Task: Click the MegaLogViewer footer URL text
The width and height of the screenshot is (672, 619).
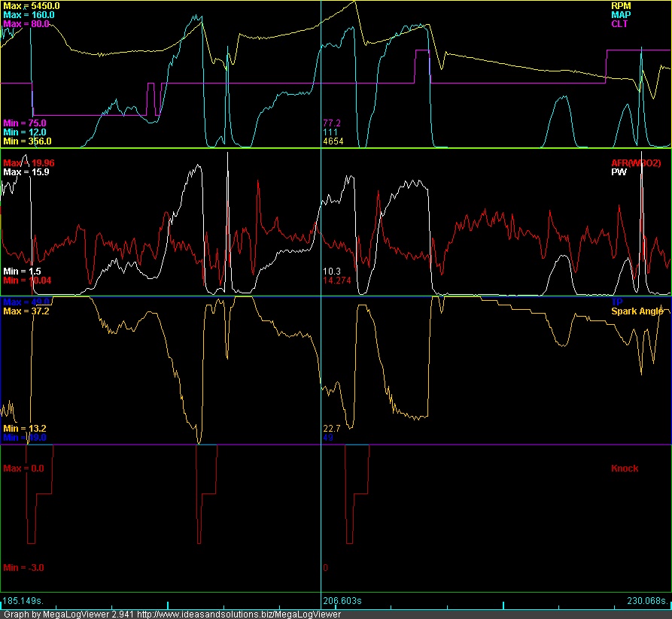Action: click(239, 614)
